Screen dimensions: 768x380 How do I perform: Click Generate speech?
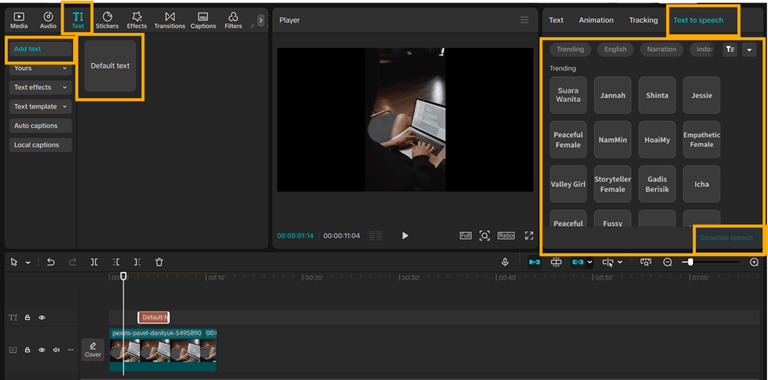pyautogui.click(x=726, y=238)
